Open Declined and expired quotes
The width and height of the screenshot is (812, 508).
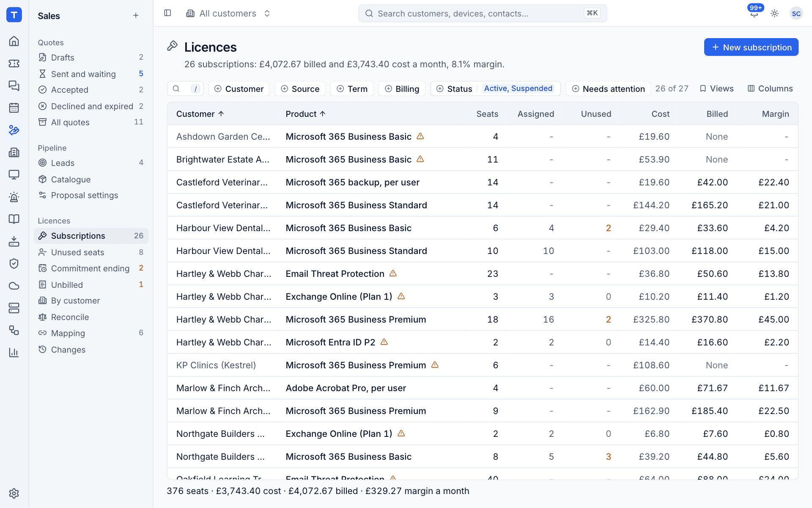click(91, 106)
